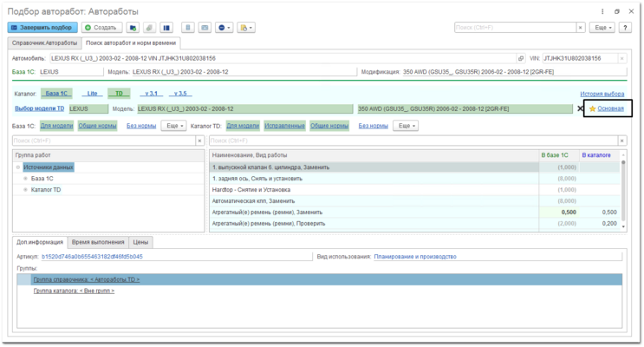The height and width of the screenshot is (347, 644).
Task: Toggle the База 1С catalog option
Action: [x=56, y=94]
